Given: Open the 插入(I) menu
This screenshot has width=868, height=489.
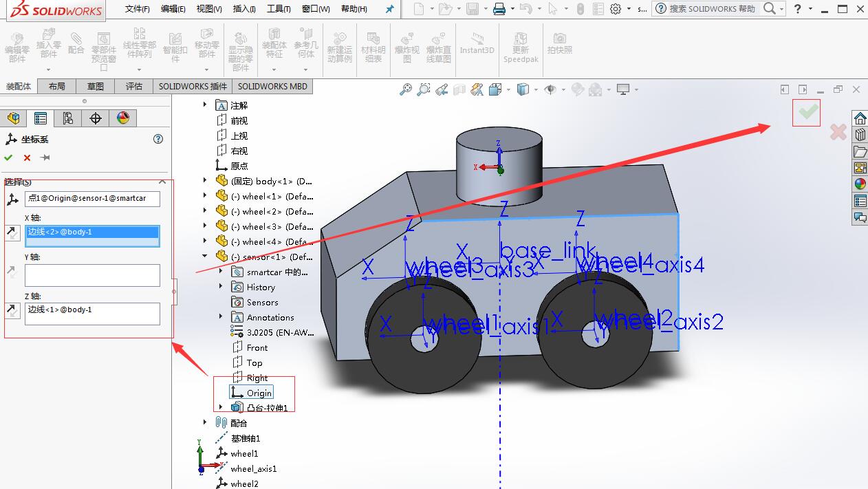Looking at the screenshot, I should coord(244,9).
